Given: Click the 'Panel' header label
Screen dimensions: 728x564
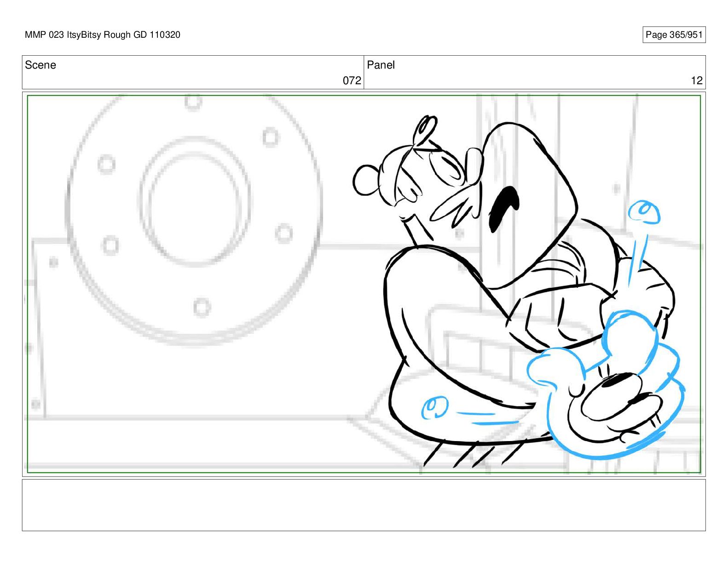Looking at the screenshot, I should pyautogui.click(x=381, y=65).
